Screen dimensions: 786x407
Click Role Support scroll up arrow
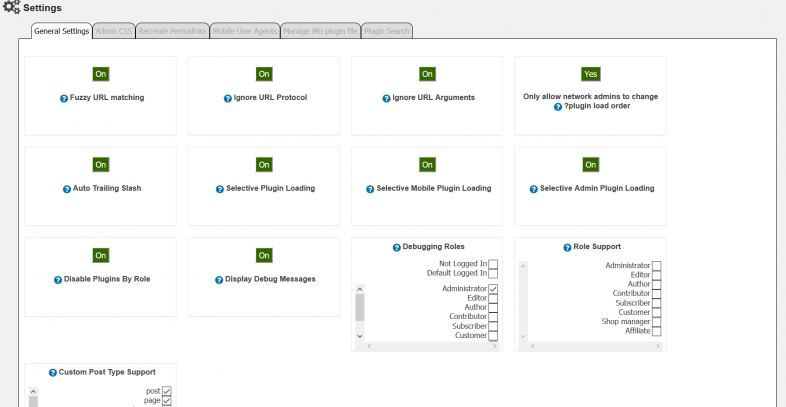point(523,266)
